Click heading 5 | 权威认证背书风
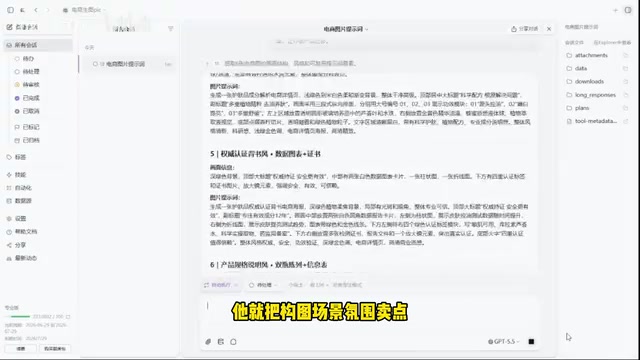 click(265, 154)
